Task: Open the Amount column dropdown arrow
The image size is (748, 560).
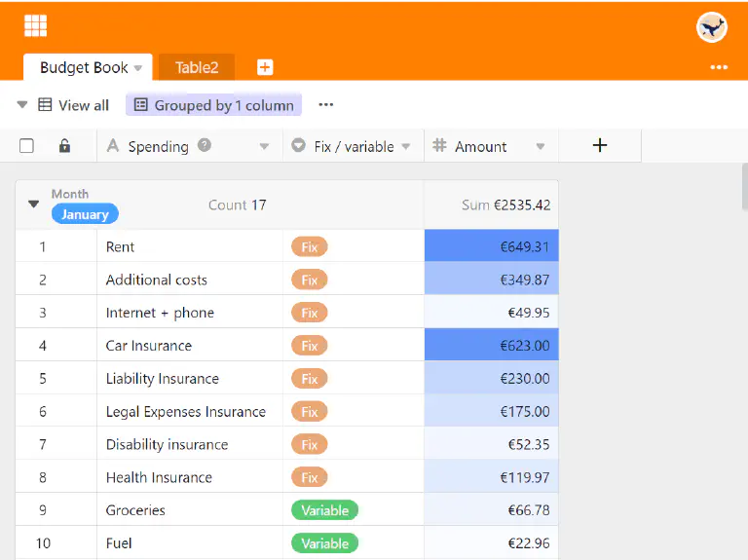Action: tap(541, 147)
